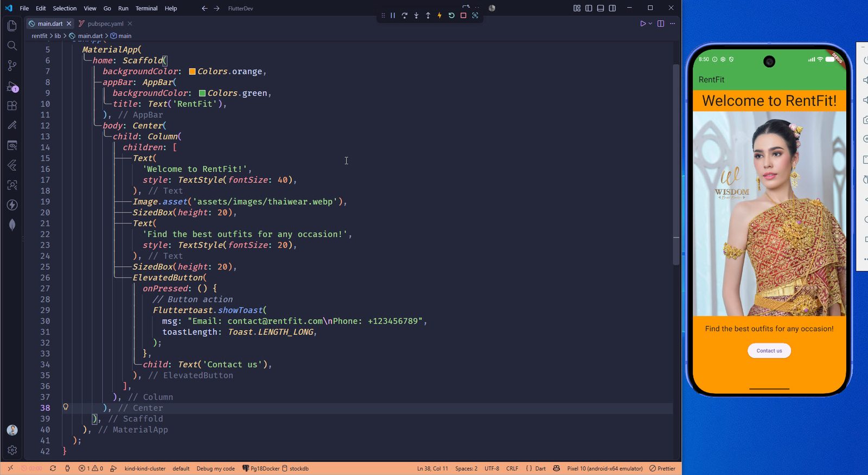This screenshot has height=475, width=868.
Task: Tap Contact us button in emulator
Action: (x=769, y=351)
